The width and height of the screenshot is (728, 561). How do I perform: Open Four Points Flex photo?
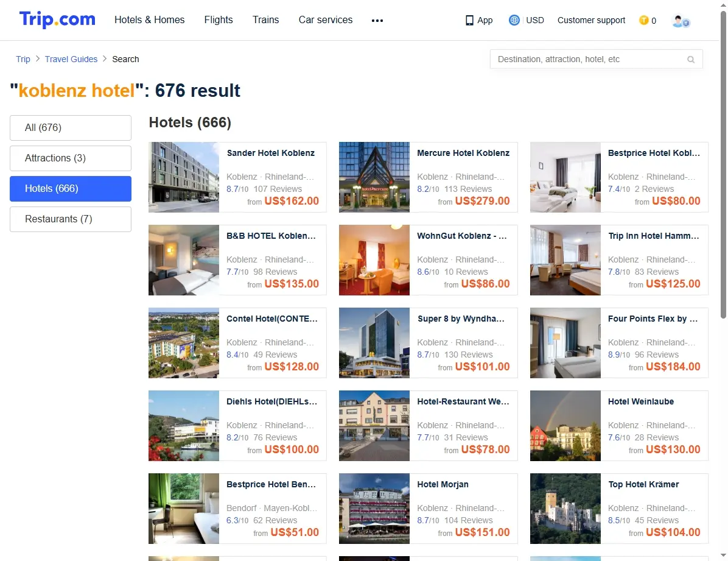point(565,343)
